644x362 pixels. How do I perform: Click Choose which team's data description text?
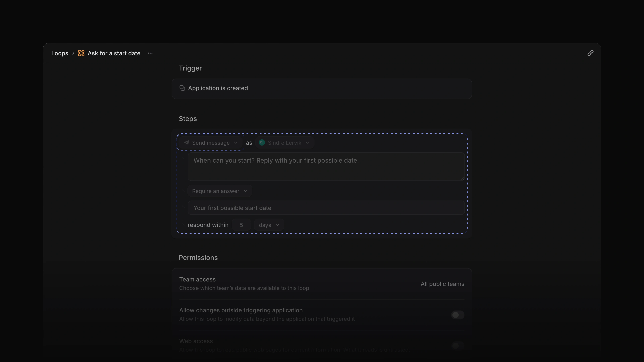click(x=244, y=288)
